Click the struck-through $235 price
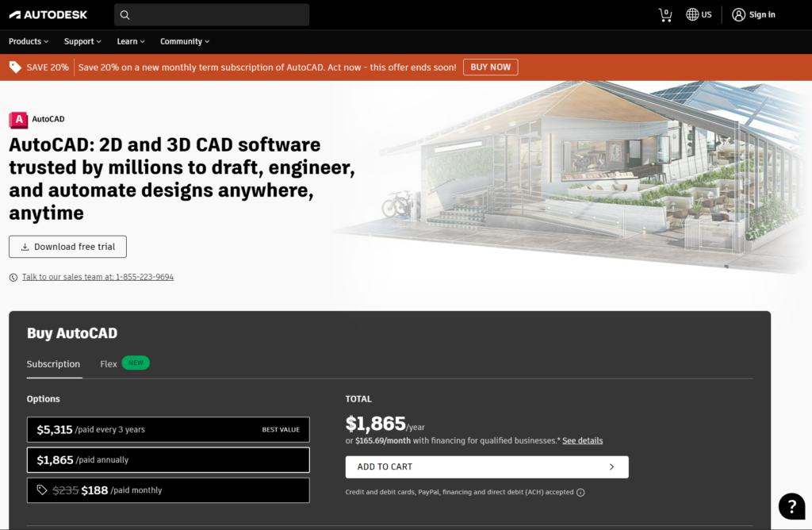Viewport: 812px width, 530px height. pyautogui.click(x=66, y=490)
